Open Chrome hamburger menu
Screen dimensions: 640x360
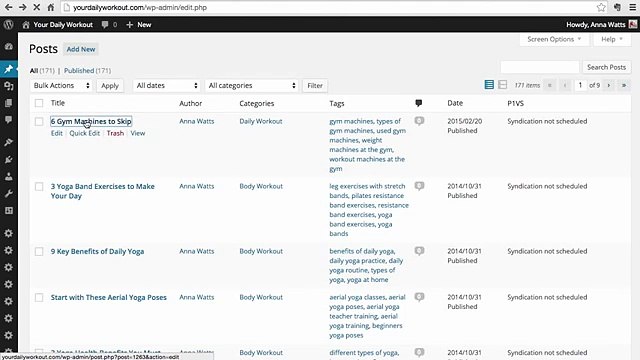tap(632, 7)
